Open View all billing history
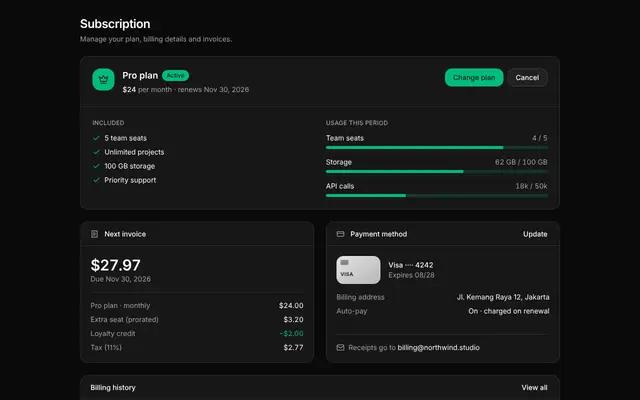The image size is (640, 400). point(534,387)
